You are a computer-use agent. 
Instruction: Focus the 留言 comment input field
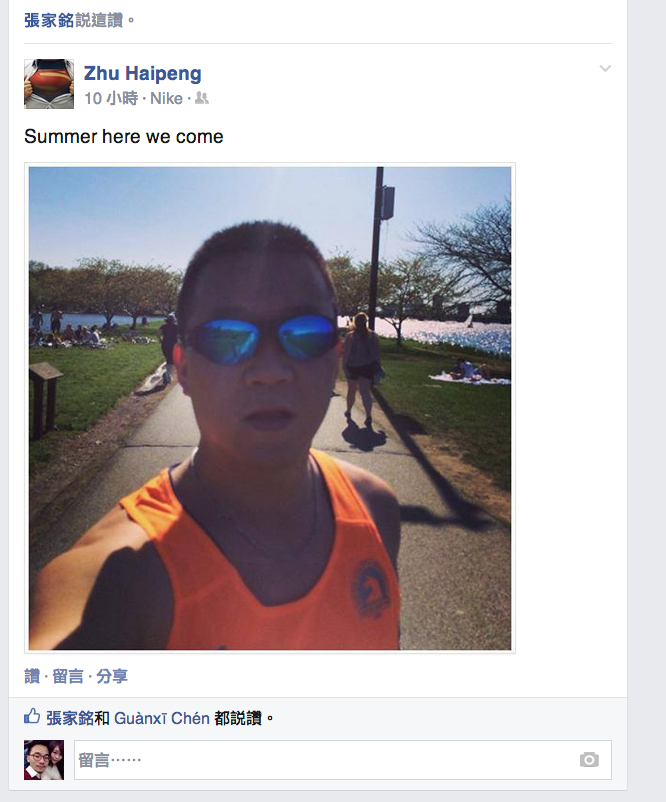click(x=343, y=760)
